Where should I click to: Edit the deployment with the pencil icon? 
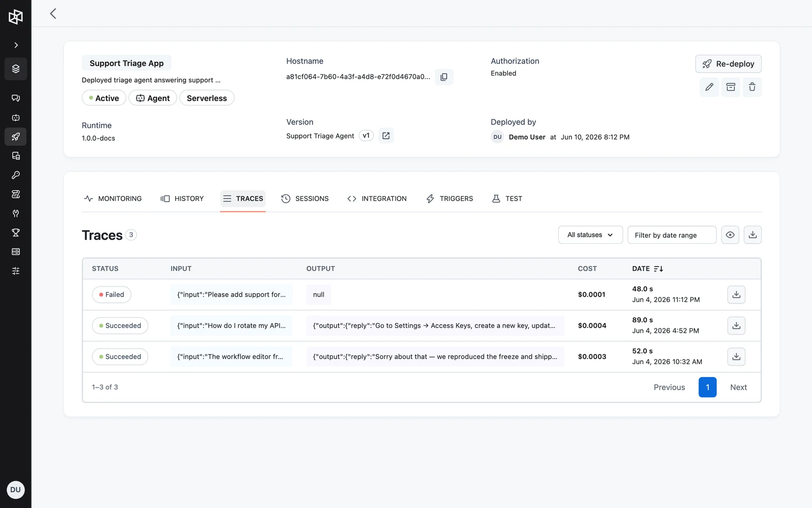point(709,87)
